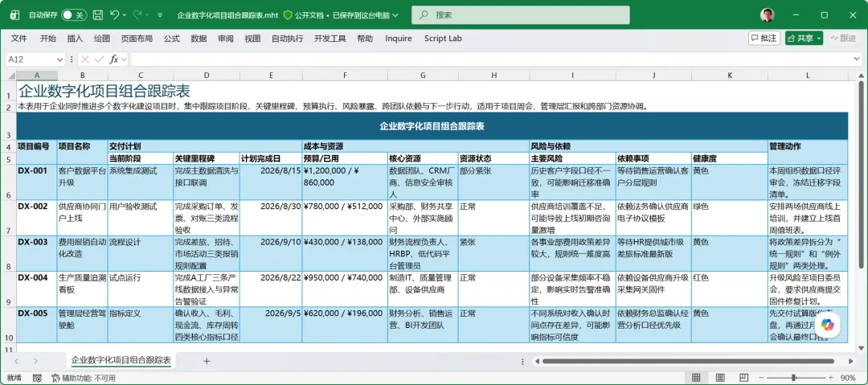Open the 帮助 ribbon tab
The image size is (868, 385).
pyautogui.click(x=365, y=39)
